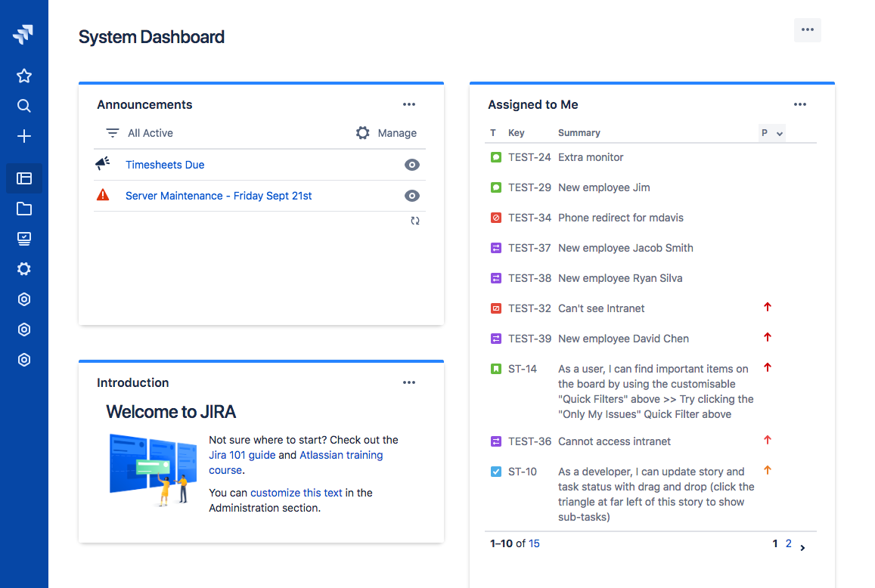
Task: Click the first hexagon add-on icon
Action: click(24, 299)
